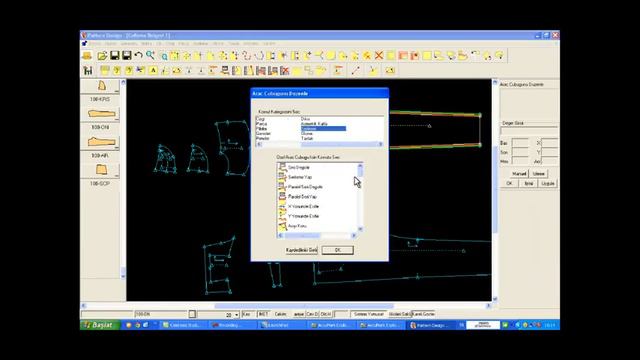Click the icon beside X Yönünde Esnet
The image size is (640, 360).
[282, 206]
